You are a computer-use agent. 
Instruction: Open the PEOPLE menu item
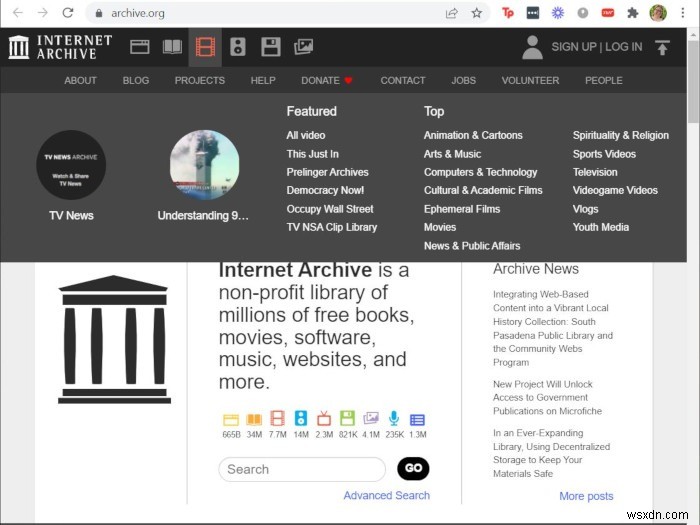604,80
